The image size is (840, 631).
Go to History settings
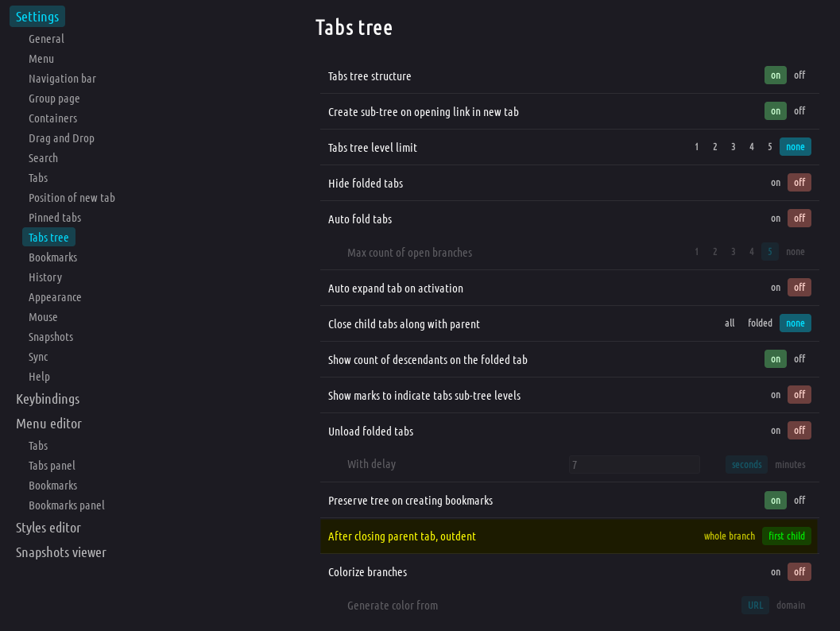click(x=45, y=277)
